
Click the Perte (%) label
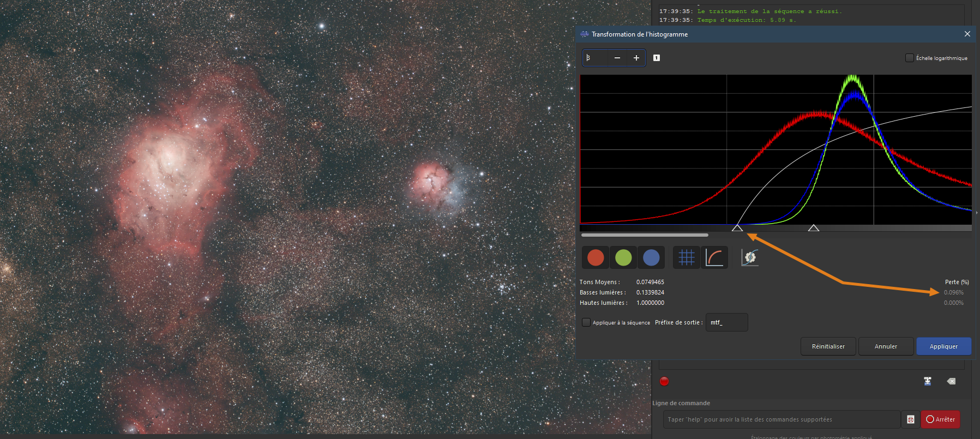pos(957,282)
